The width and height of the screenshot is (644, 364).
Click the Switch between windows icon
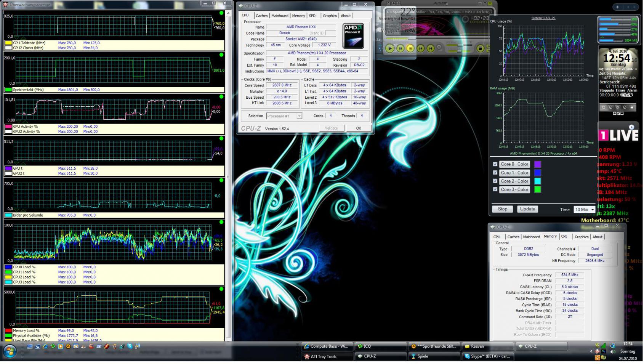tap(37, 346)
